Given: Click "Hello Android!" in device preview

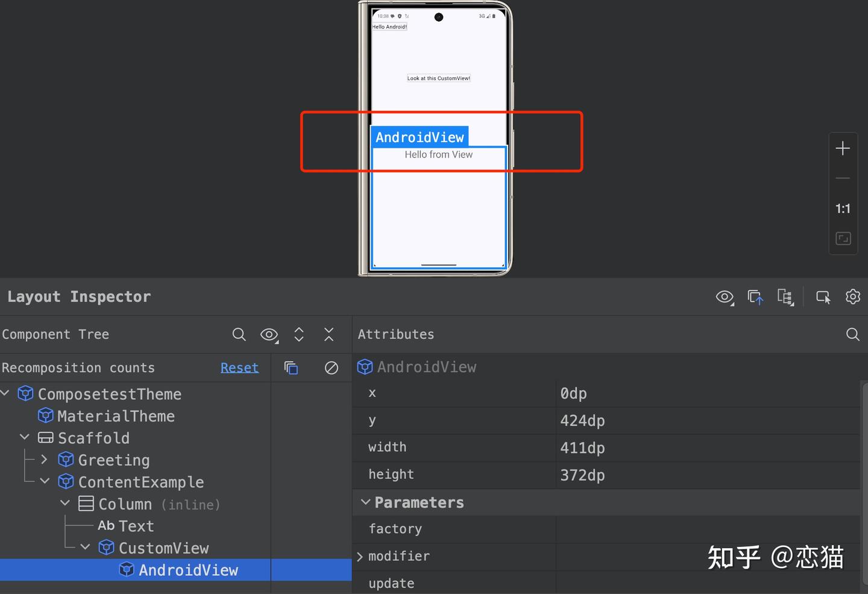Looking at the screenshot, I should [389, 27].
